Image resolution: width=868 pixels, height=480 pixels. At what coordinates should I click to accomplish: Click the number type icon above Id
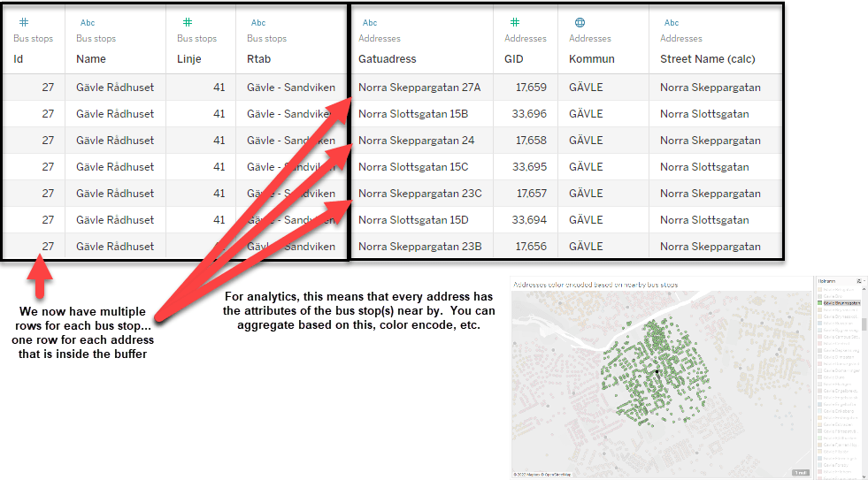(x=23, y=22)
